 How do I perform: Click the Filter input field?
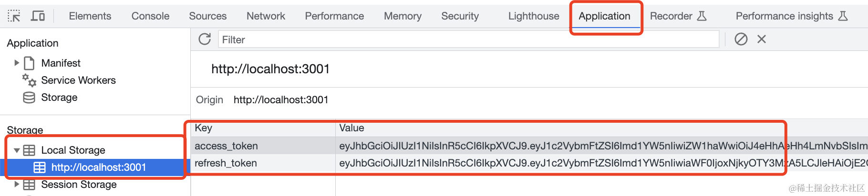467,39
